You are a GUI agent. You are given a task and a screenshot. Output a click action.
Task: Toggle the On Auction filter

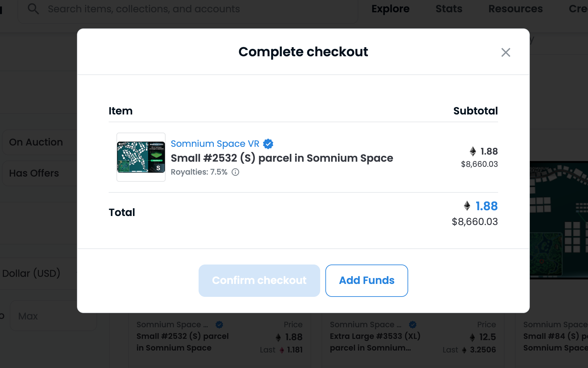coord(39,142)
